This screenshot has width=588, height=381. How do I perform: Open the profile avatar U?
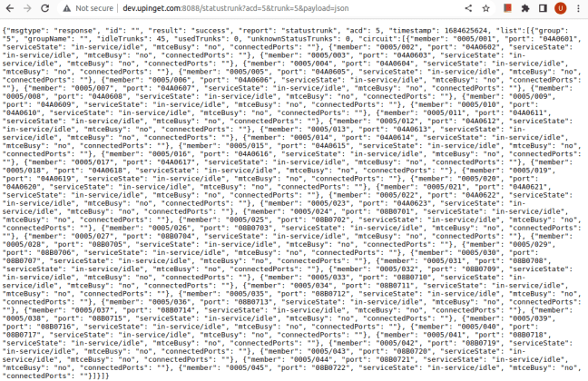point(560,8)
